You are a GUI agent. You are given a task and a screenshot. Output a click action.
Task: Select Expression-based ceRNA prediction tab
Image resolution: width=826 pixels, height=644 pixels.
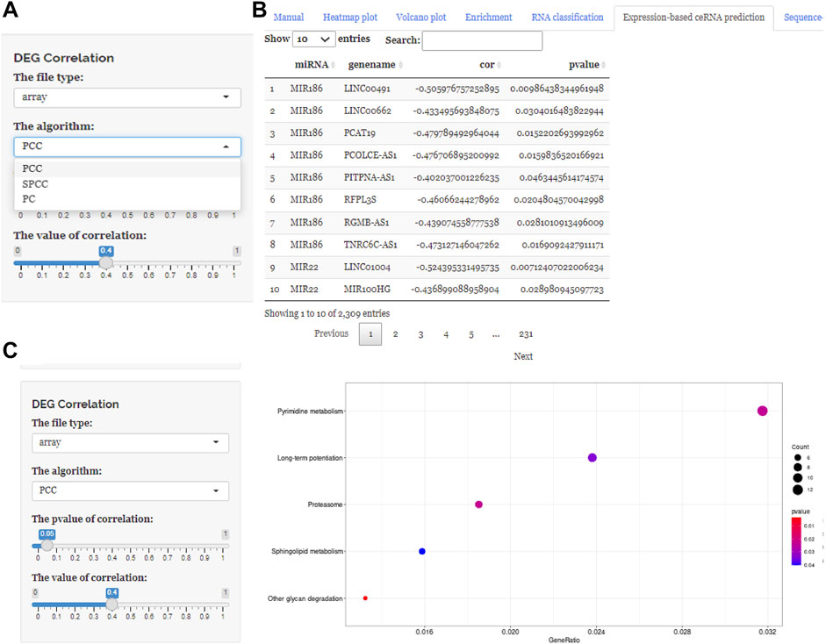point(693,18)
